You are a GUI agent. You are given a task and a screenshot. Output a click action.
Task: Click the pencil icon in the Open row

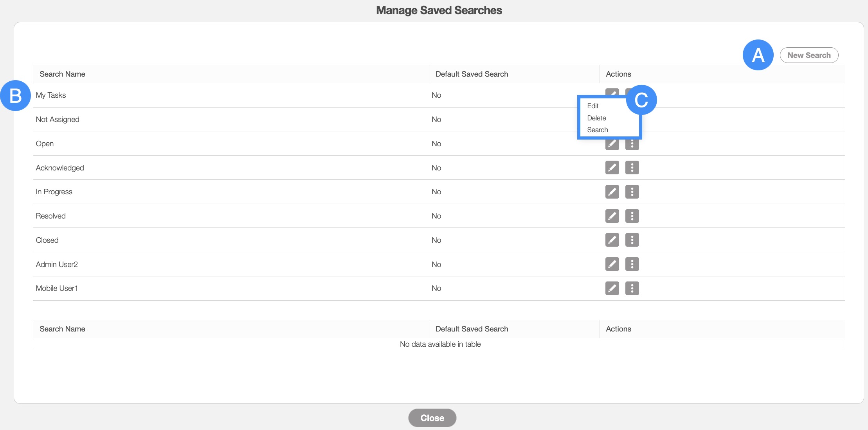pos(612,145)
